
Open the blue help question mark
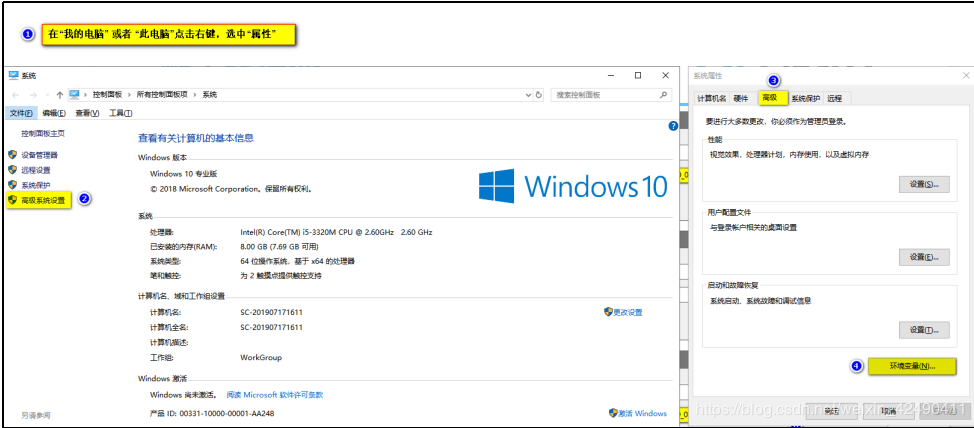point(673,126)
